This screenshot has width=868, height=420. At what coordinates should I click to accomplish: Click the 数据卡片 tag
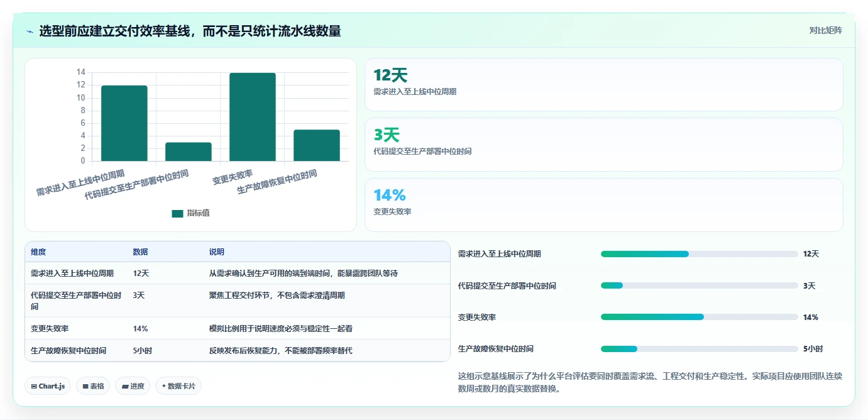tap(179, 386)
